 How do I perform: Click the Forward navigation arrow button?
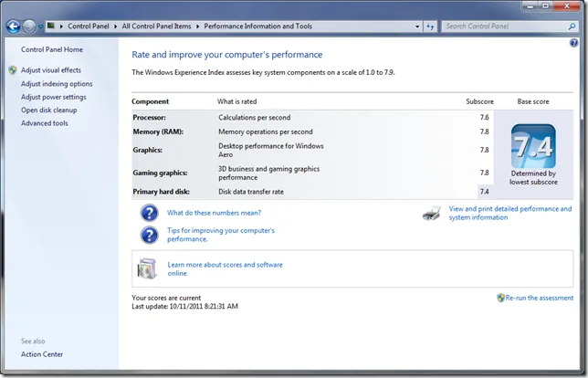pyautogui.click(x=30, y=26)
